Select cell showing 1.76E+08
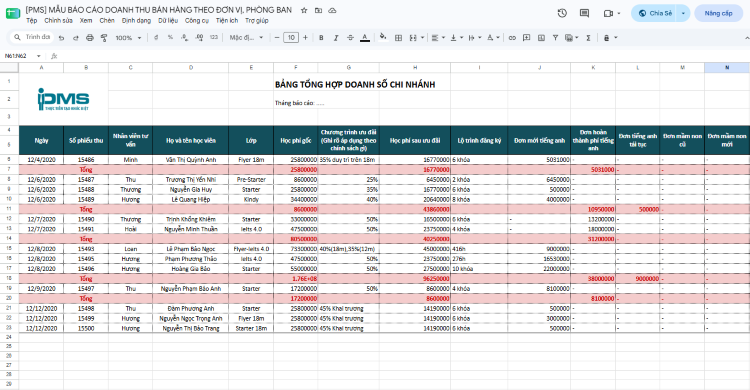This screenshot has width=750, height=390. tap(296, 279)
